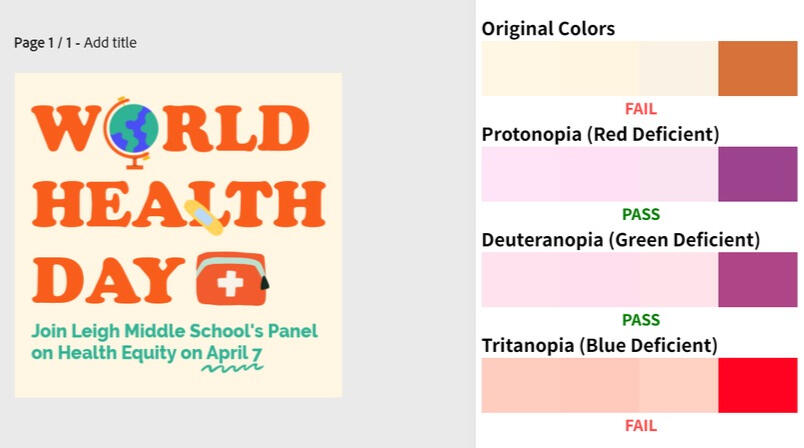
Task: Click the orange Original Colors swatch
Action: (x=757, y=69)
